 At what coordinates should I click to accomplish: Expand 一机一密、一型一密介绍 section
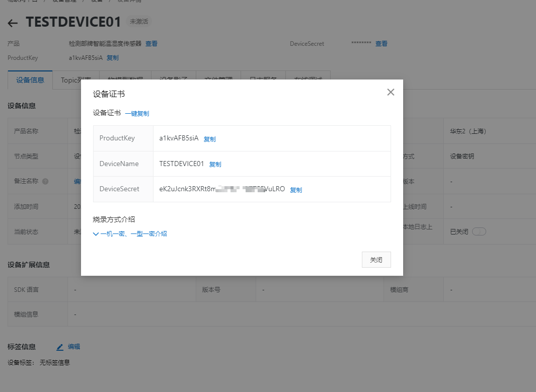[x=130, y=234]
